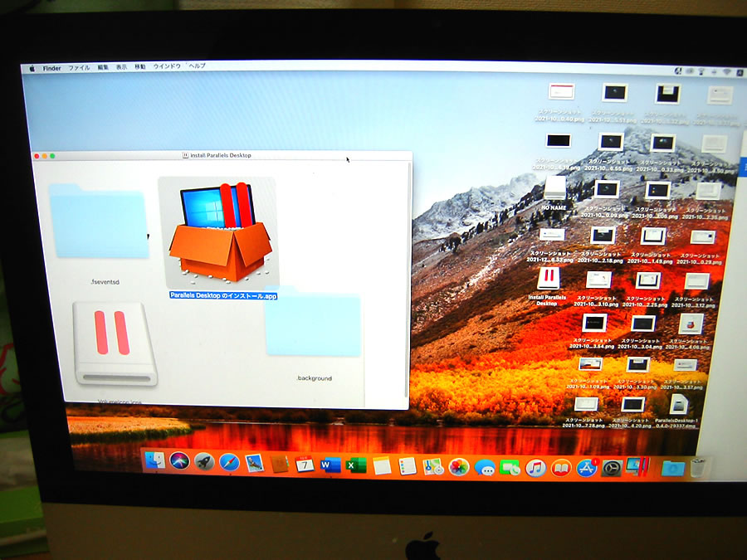Open the Apple menu

(32, 69)
